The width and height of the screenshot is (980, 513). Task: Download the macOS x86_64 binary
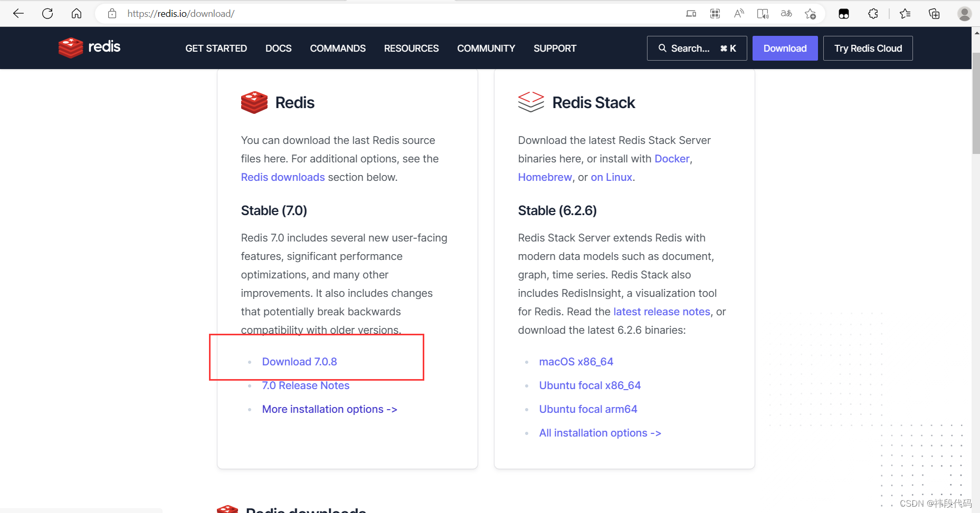tap(576, 362)
